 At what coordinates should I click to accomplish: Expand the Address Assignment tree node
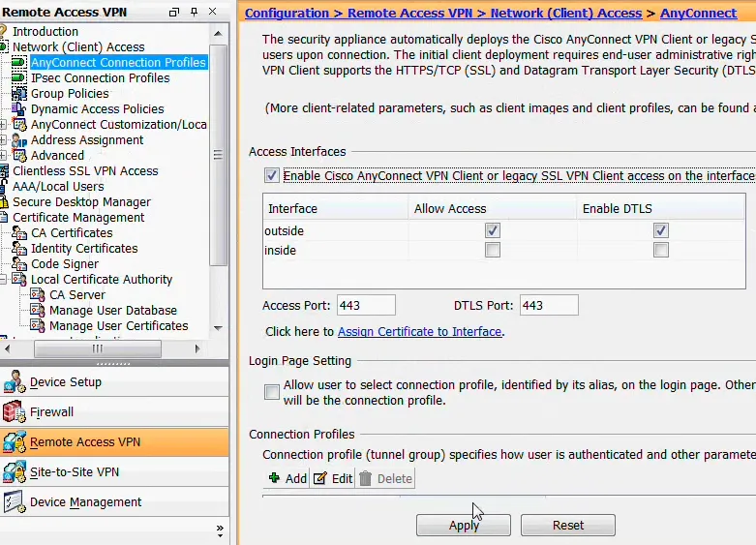[4, 140]
